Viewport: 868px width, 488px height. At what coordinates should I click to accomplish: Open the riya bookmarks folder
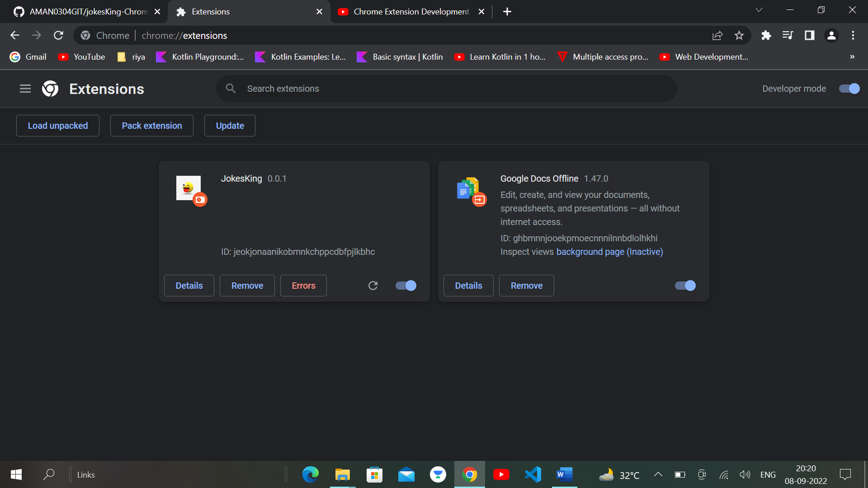point(132,57)
